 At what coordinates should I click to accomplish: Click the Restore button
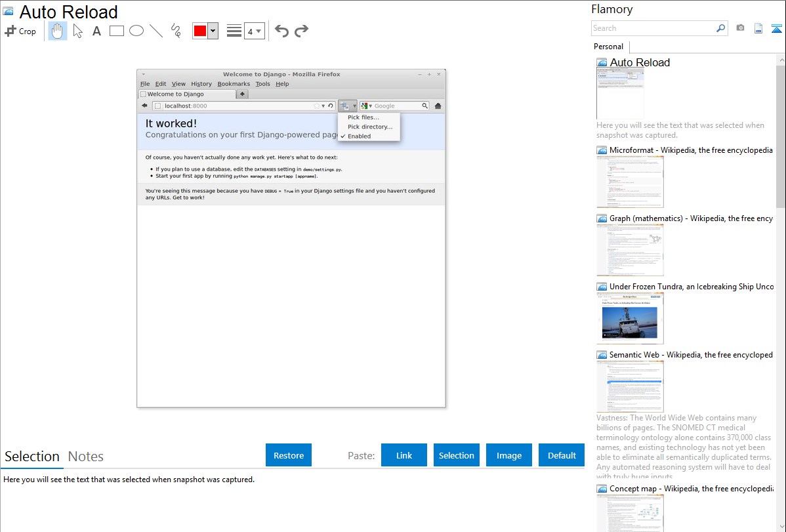click(x=289, y=455)
